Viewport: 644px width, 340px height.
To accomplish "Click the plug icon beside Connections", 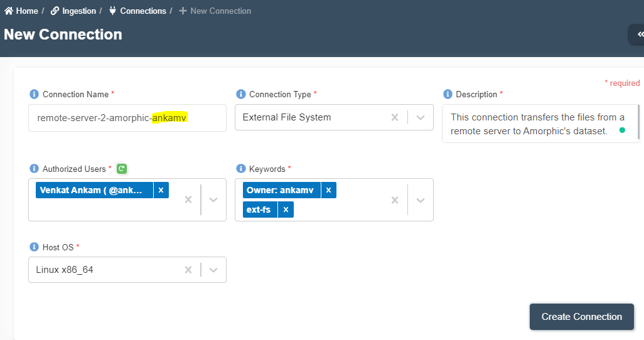I will tap(112, 11).
